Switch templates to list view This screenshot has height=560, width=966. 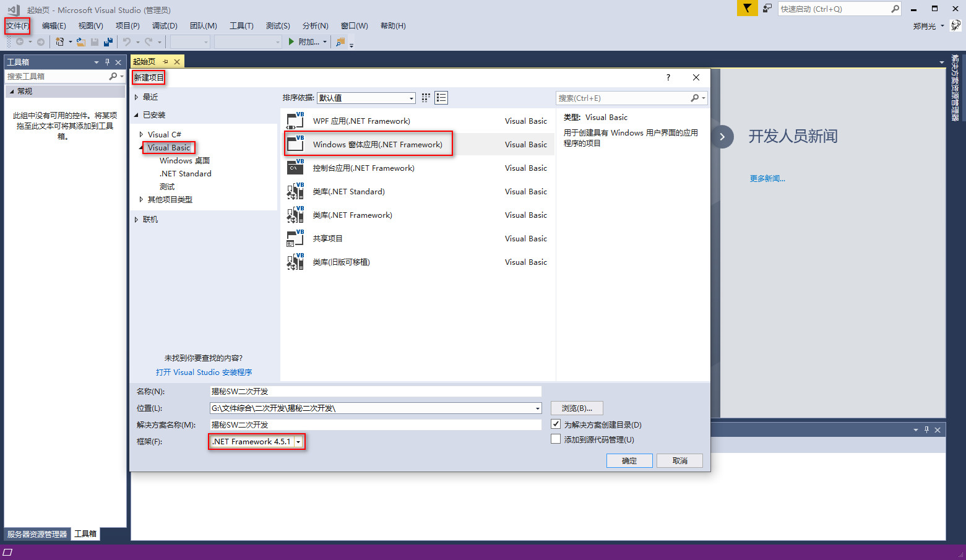coord(441,98)
